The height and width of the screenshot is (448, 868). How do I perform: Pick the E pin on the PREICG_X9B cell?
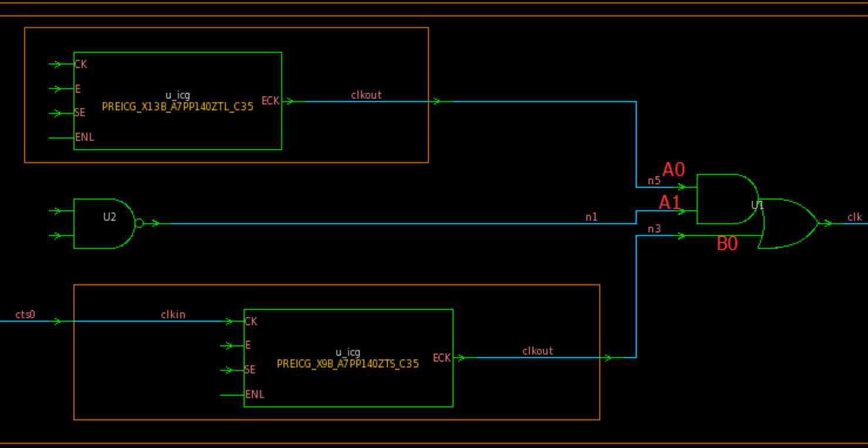[248, 345]
